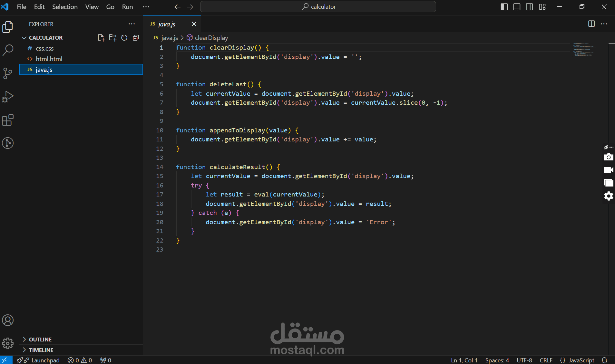Open the Source Control view
The height and width of the screenshot is (364, 615).
[8, 73]
